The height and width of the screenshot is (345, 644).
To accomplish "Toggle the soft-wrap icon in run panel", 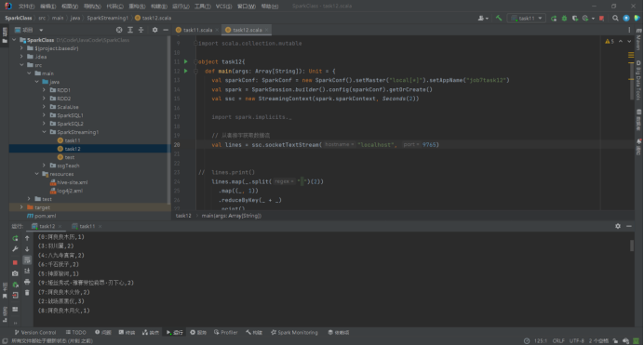I will (27, 260).
